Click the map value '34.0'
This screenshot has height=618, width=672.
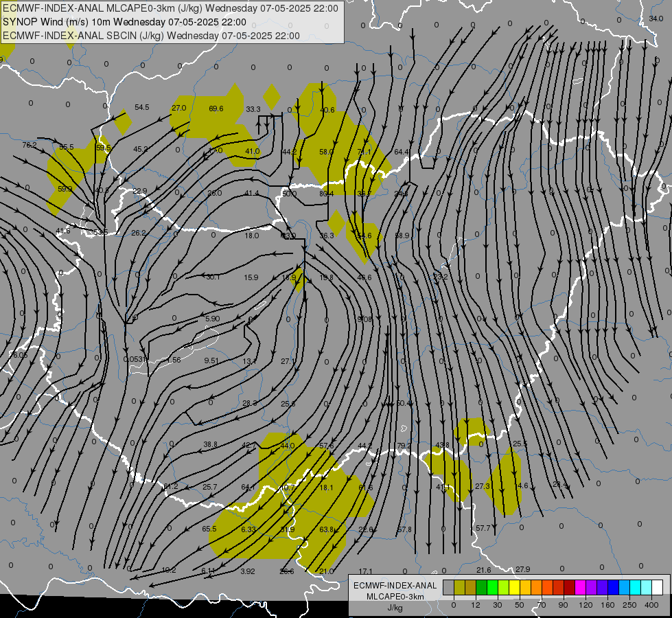(656, 19)
